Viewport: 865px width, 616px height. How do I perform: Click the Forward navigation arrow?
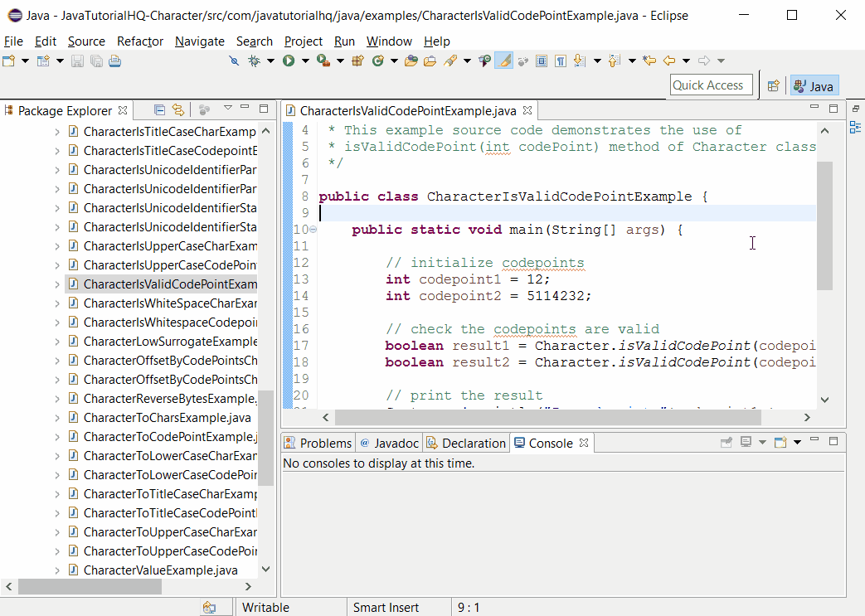tap(704, 61)
